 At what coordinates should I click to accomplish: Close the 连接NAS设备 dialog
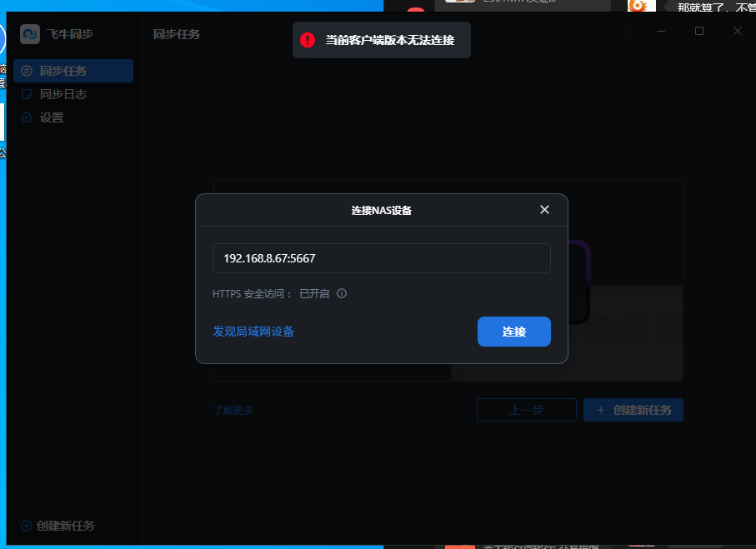coord(544,210)
